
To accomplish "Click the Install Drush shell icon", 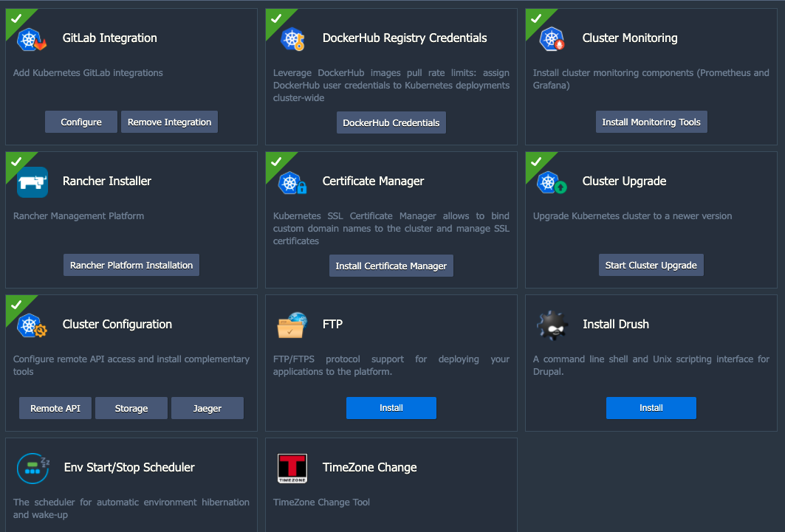I will [552, 324].
